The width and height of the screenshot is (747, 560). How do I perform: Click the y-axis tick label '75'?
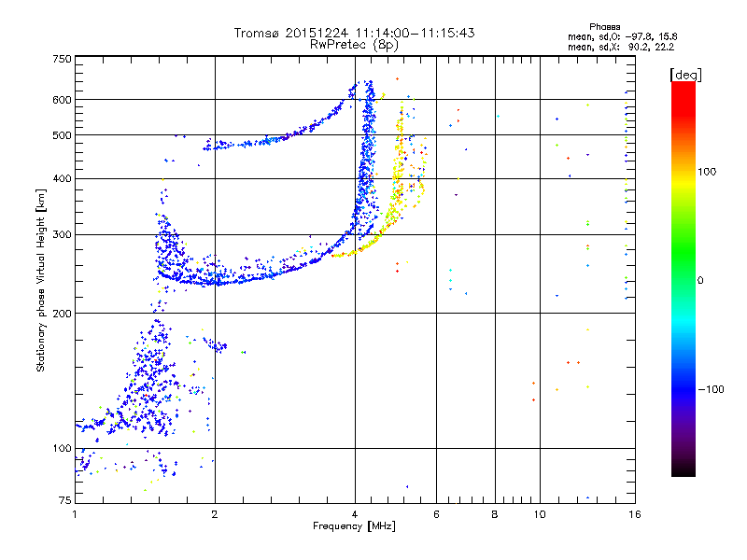65,500
